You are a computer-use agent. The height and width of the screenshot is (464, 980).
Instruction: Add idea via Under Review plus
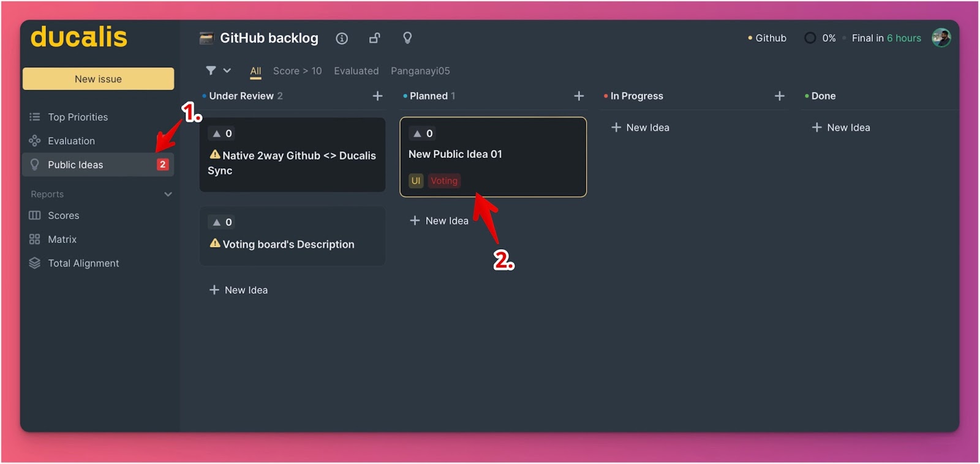(377, 96)
